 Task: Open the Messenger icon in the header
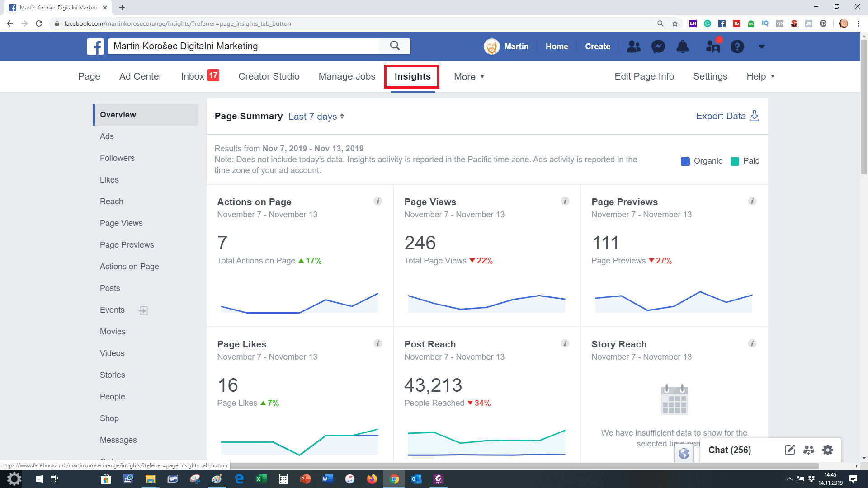tap(658, 47)
